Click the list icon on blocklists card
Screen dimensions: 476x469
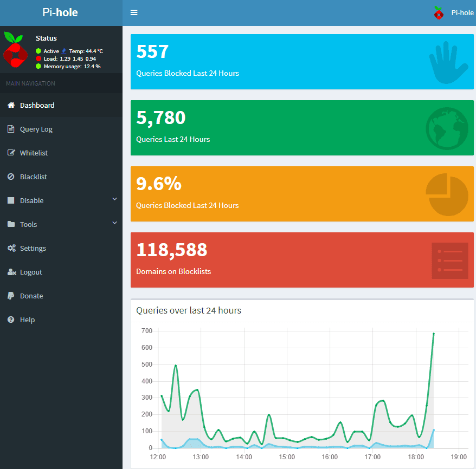(x=450, y=260)
